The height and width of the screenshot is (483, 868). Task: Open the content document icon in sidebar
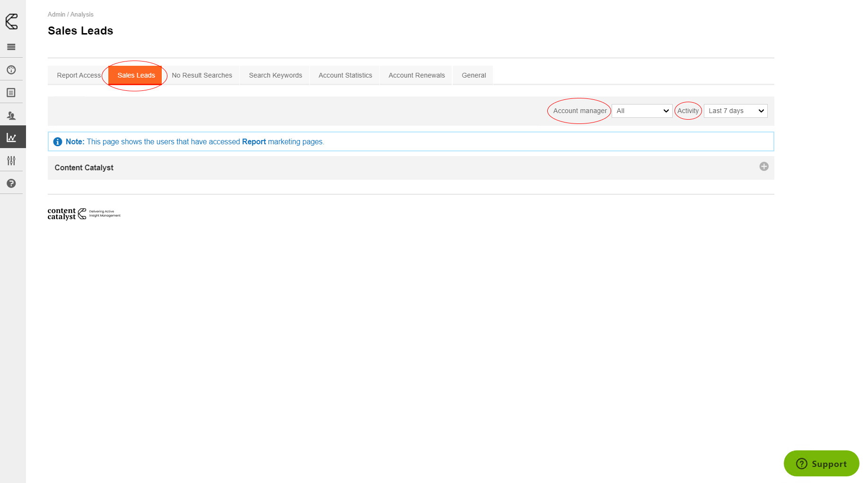11,93
